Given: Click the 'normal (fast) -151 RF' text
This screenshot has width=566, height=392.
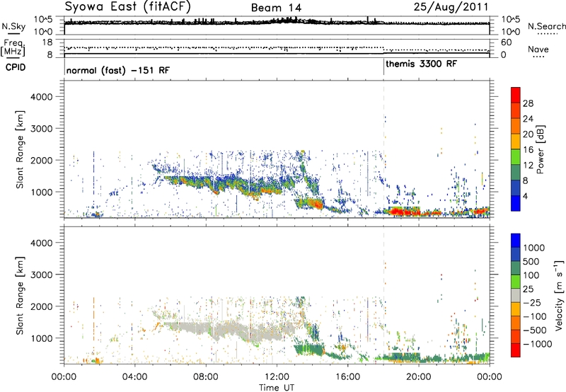Looking at the screenshot, I should coord(117,70).
